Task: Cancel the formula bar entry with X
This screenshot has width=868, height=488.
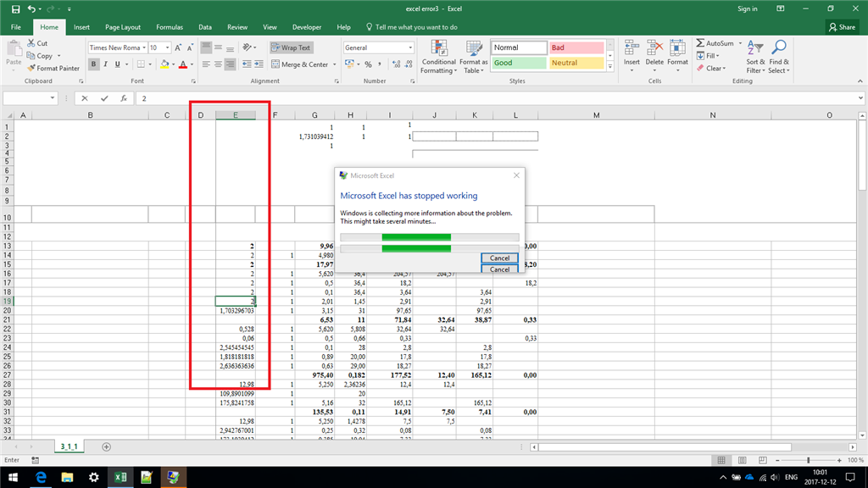Action: pos(84,98)
